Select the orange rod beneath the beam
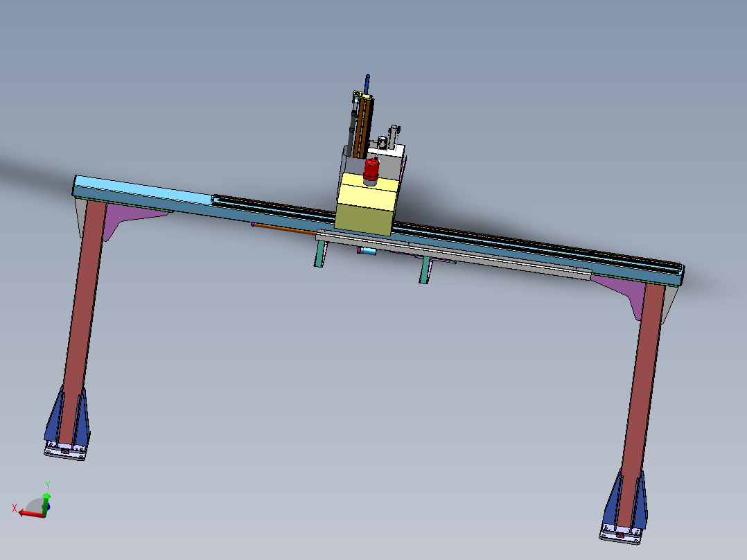747x560 pixels. [x=284, y=228]
